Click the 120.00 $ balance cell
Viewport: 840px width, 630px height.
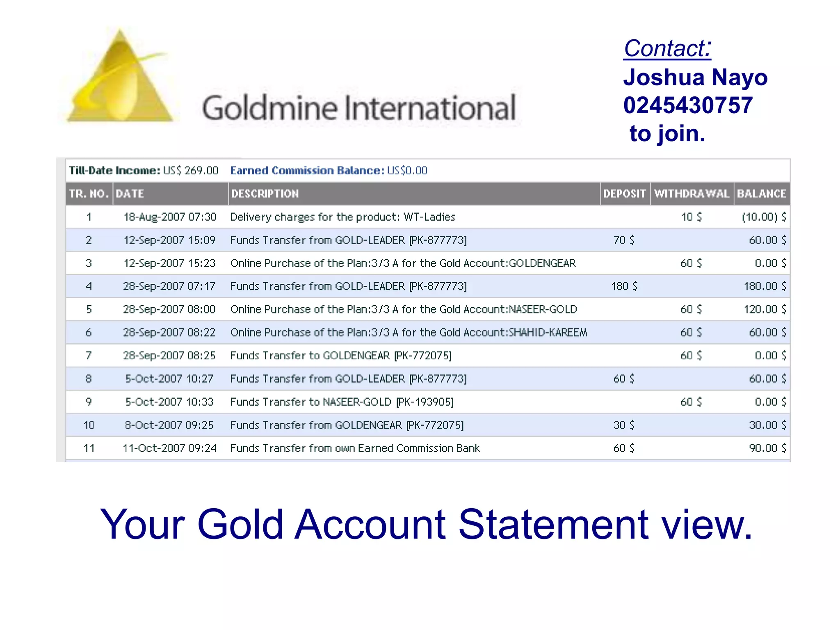click(x=765, y=309)
